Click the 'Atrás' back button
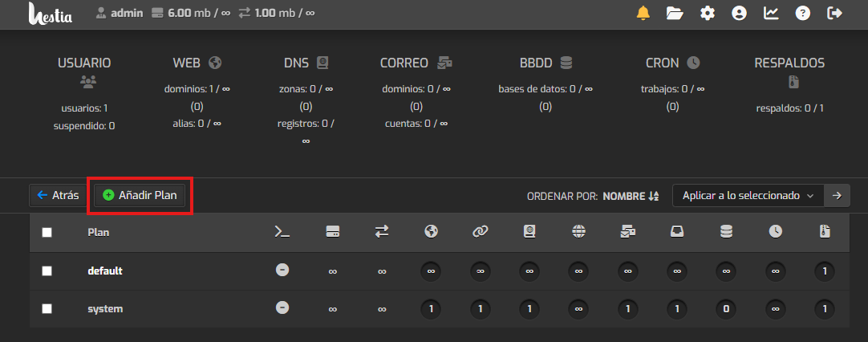This screenshot has width=868, height=342. click(57, 195)
